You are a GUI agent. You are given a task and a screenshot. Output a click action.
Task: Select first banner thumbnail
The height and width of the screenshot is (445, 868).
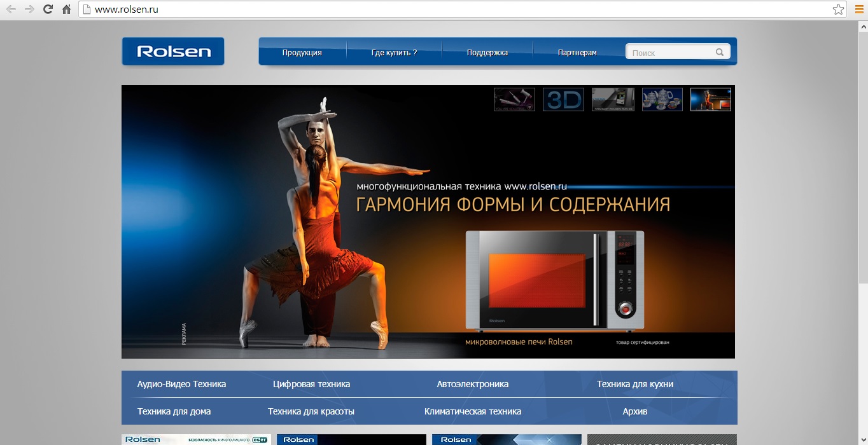click(x=514, y=99)
